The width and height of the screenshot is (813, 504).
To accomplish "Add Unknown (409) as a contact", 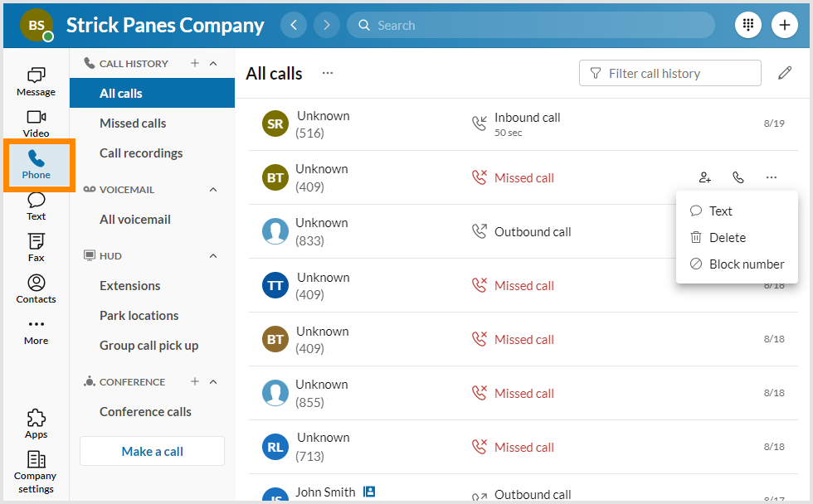I will (704, 177).
